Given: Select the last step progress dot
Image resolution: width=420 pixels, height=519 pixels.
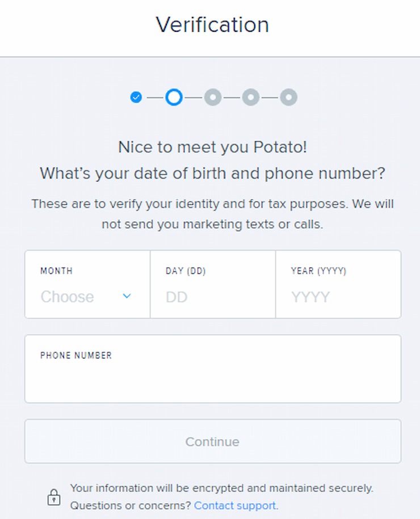Looking at the screenshot, I should (288, 98).
